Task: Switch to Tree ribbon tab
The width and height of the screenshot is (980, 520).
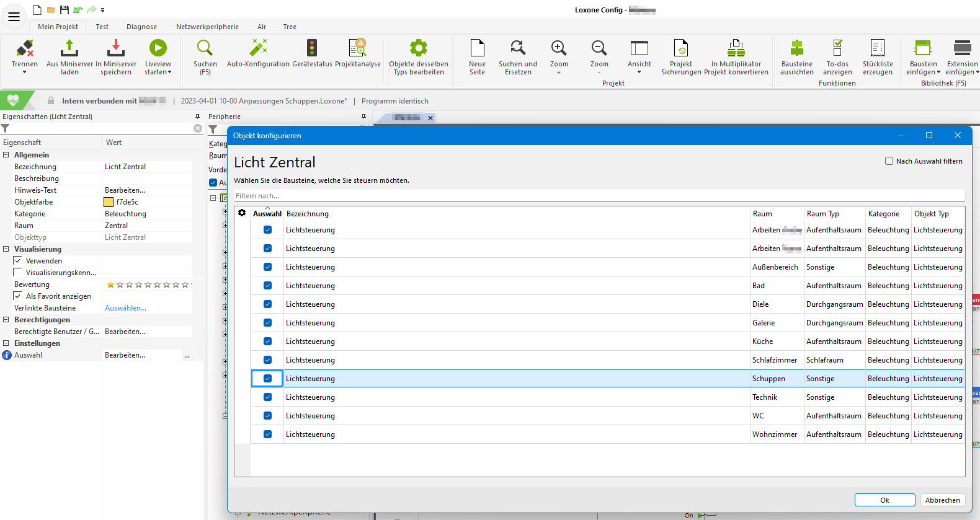Action: [x=290, y=27]
